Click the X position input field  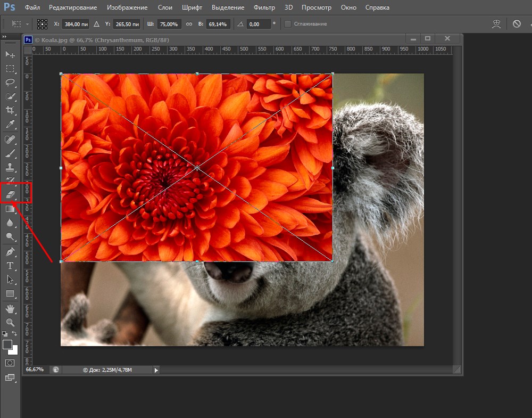point(76,24)
